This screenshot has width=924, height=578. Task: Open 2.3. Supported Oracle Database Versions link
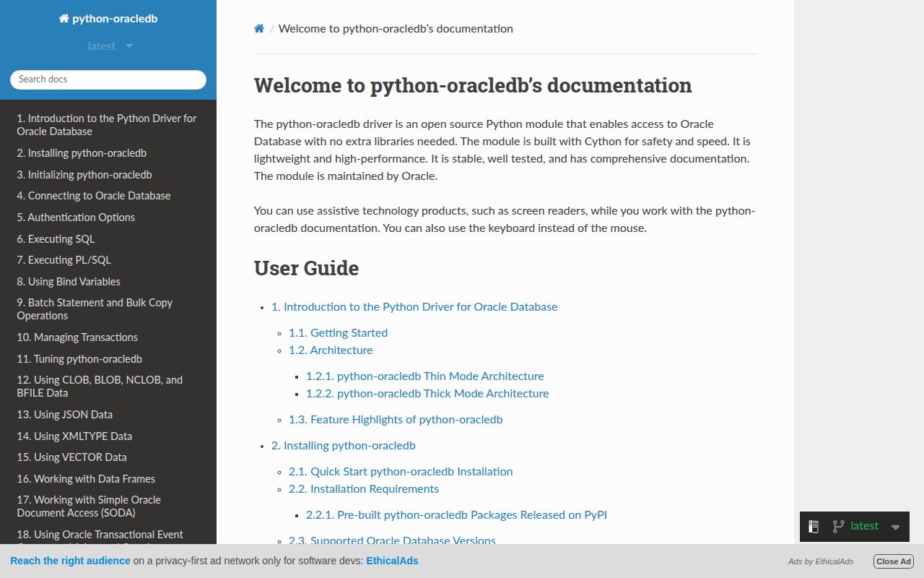(392, 540)
